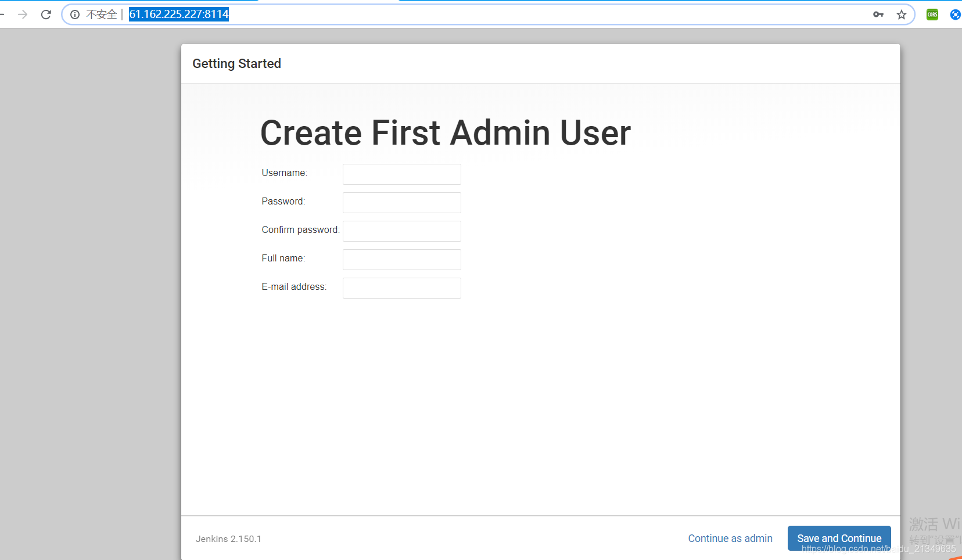
Task: Click the Create First Admin User heading
Action: [446, 133]
